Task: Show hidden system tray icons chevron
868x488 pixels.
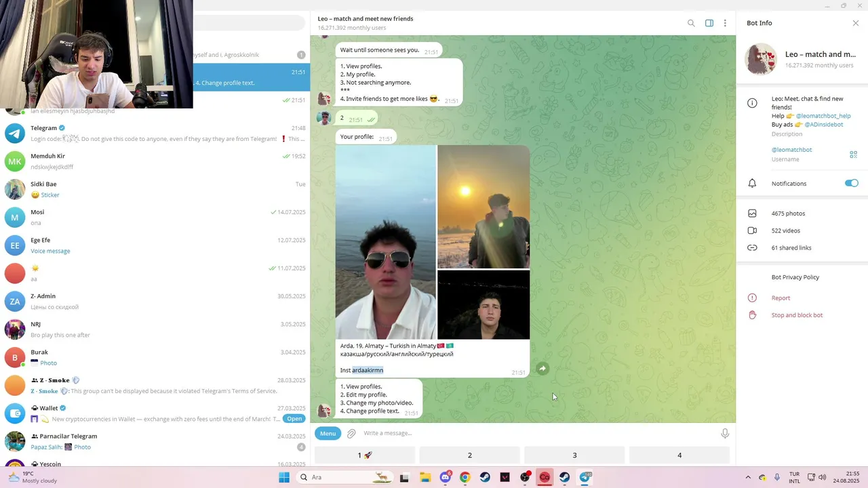Action: pyautogui.click(x=748, y=477)
